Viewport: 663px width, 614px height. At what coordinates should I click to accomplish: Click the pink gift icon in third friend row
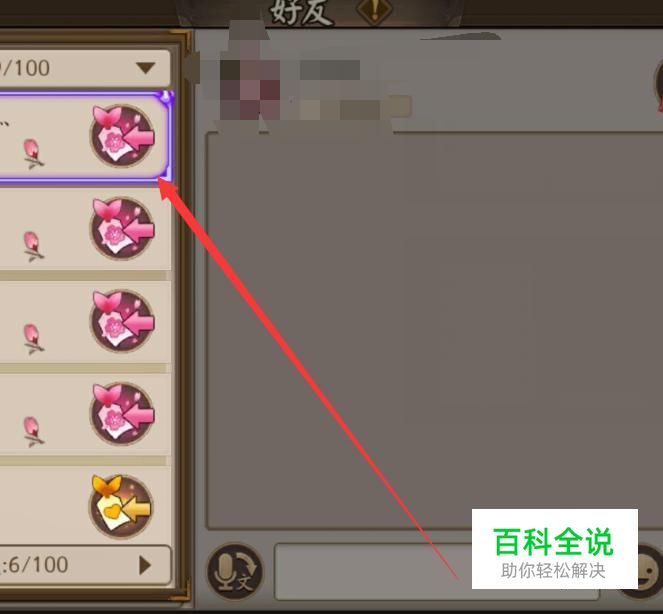pos(123,321)
